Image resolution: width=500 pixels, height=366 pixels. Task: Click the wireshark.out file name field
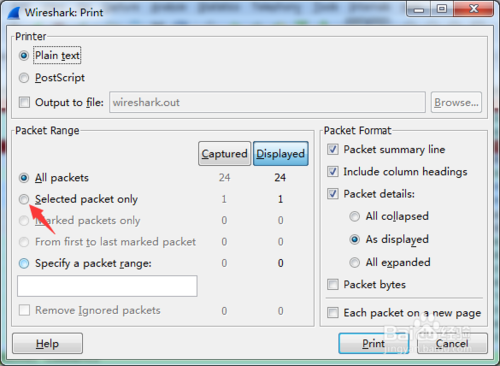[x=267, y=102]
